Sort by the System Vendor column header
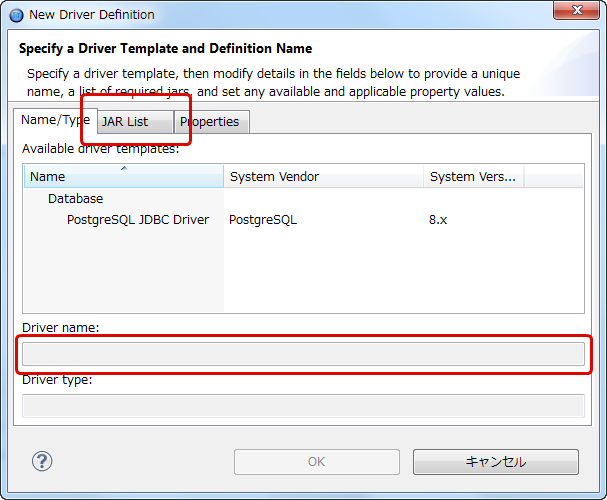607x500 pixels. point(324,176)
